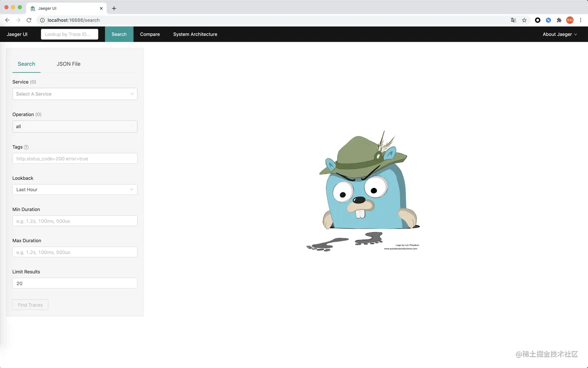Open the Select A Service dropdown

75,94
